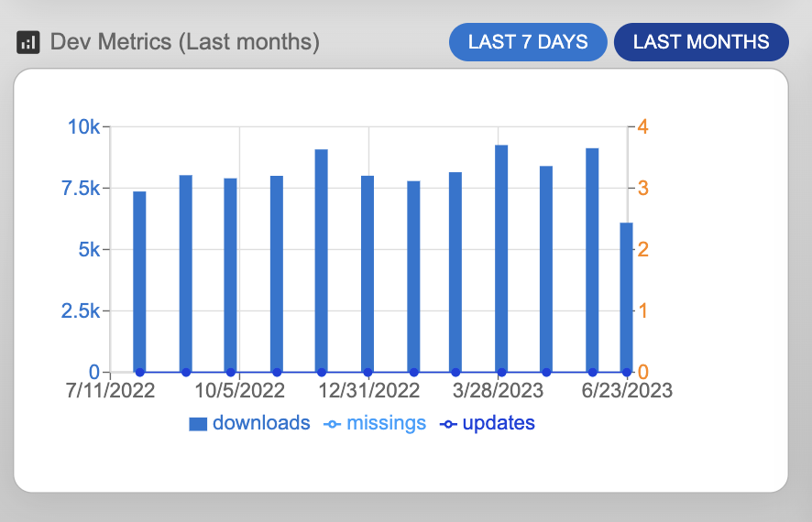Show the LAST 7 DAYS metrics
The image size is (812, 522).
[x=527, y=42]
